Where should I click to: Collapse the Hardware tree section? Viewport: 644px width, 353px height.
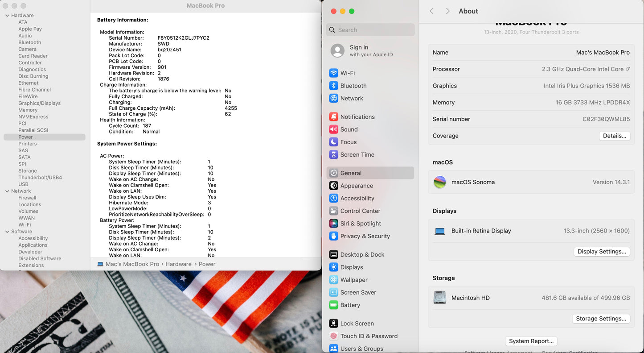[x=7, y=16]
